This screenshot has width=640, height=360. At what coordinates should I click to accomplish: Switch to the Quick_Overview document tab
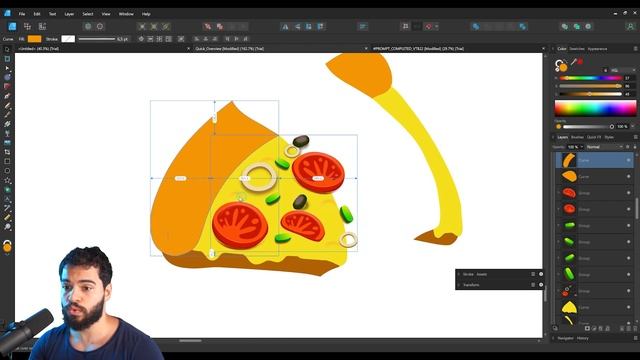click(229, 49)
